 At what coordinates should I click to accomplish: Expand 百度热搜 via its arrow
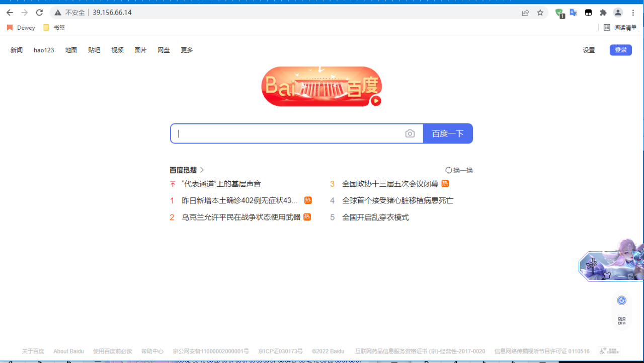pos(202,170)
